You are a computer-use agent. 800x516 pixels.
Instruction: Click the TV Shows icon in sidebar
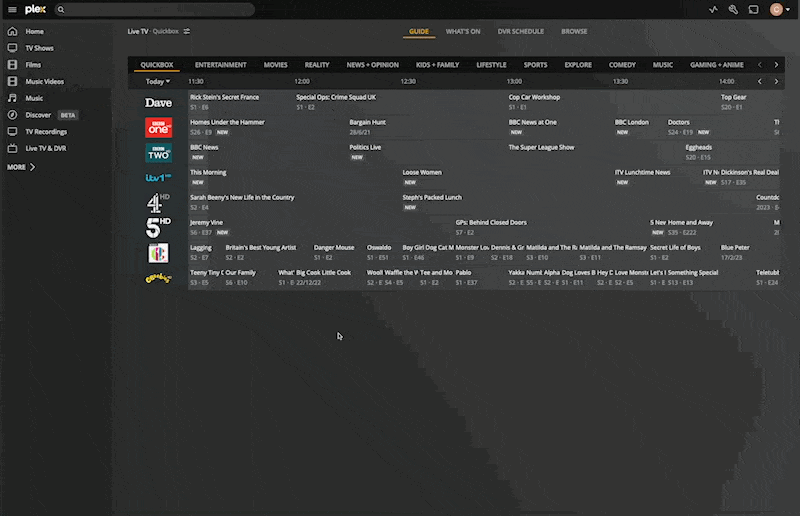(x=12, y=48)
